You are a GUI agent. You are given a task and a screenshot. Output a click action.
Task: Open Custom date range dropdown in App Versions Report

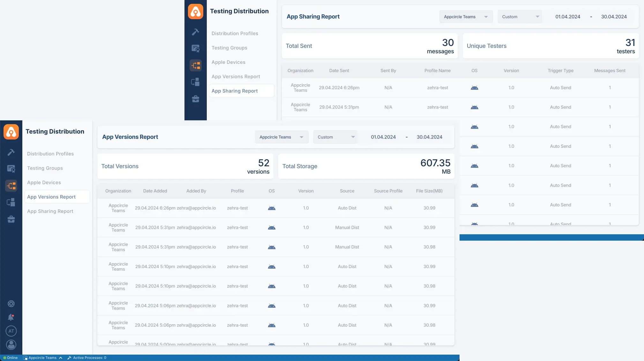point(335,137)
